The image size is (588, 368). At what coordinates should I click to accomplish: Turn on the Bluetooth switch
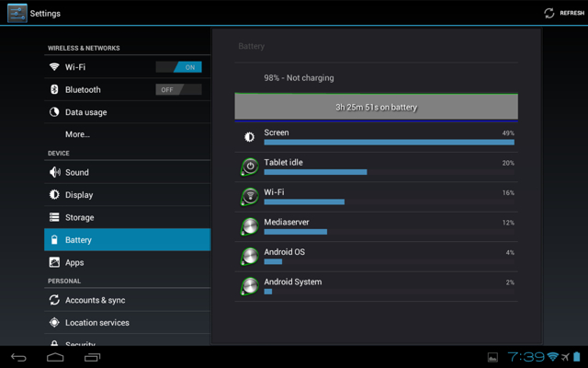coord(179,90)
